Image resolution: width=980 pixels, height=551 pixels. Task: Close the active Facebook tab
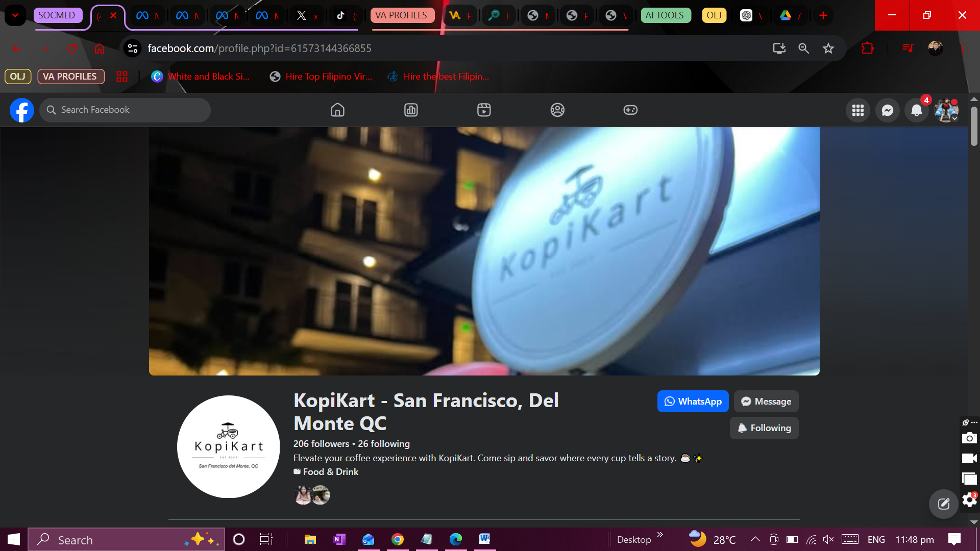pos(113,15)
